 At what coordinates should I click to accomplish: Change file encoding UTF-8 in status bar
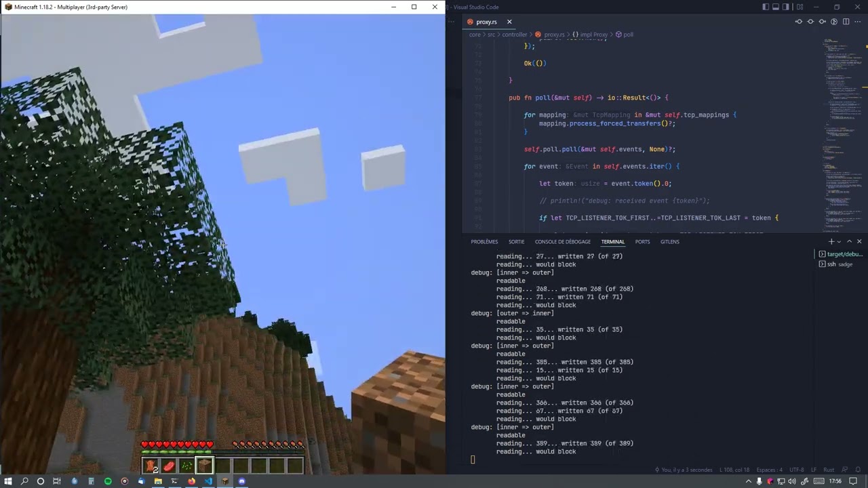pyautogui.click(x=797, y=470)
